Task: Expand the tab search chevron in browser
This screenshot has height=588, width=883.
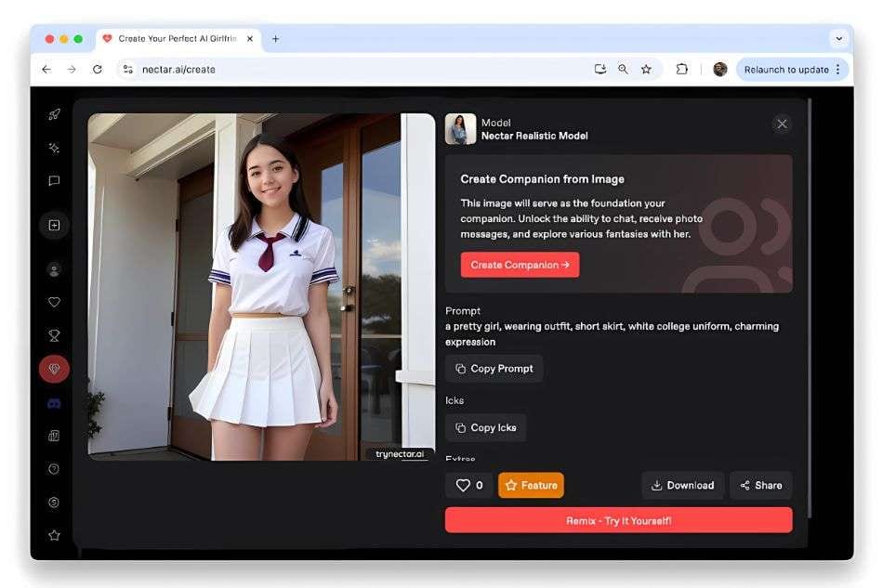Action: (x=839, y=39)
